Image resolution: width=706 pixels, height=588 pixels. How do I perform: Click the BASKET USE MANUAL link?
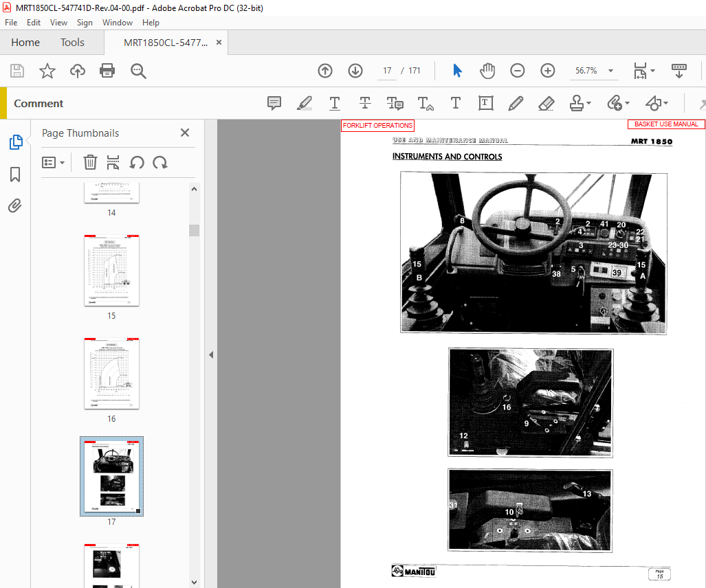(x=666, y=124)
